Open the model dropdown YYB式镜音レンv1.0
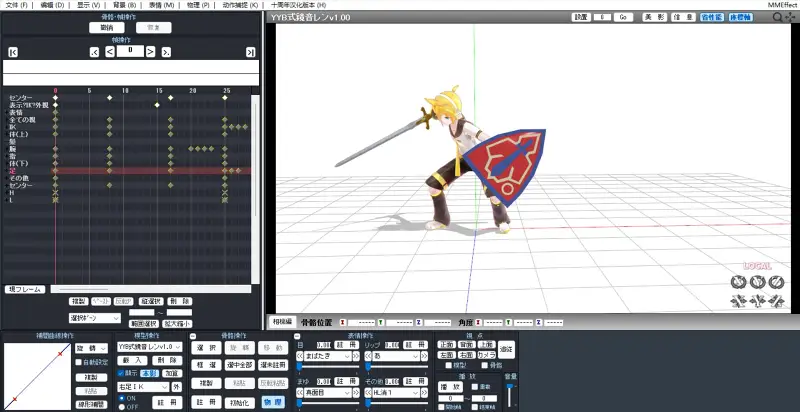Viewport: 800px width, 412px height. point(149,347)
